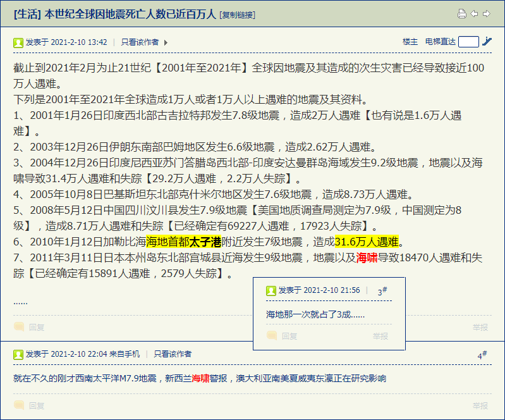Click the avatar icon of post 3#
505x420 pixels.
271,291
